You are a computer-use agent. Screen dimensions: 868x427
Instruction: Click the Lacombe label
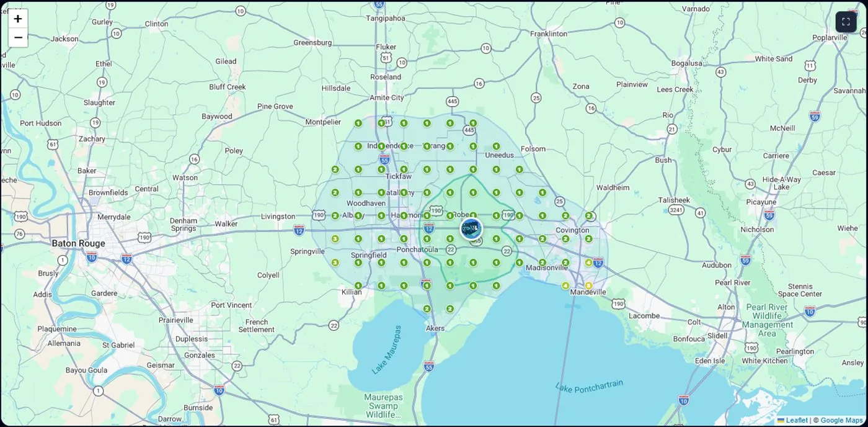tap(644, 316)
